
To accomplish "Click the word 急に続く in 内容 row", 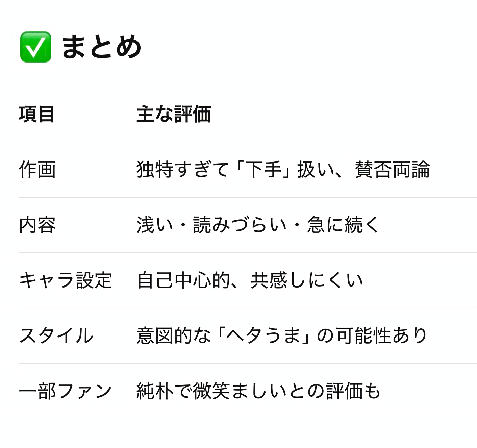I will coord(344,225).
